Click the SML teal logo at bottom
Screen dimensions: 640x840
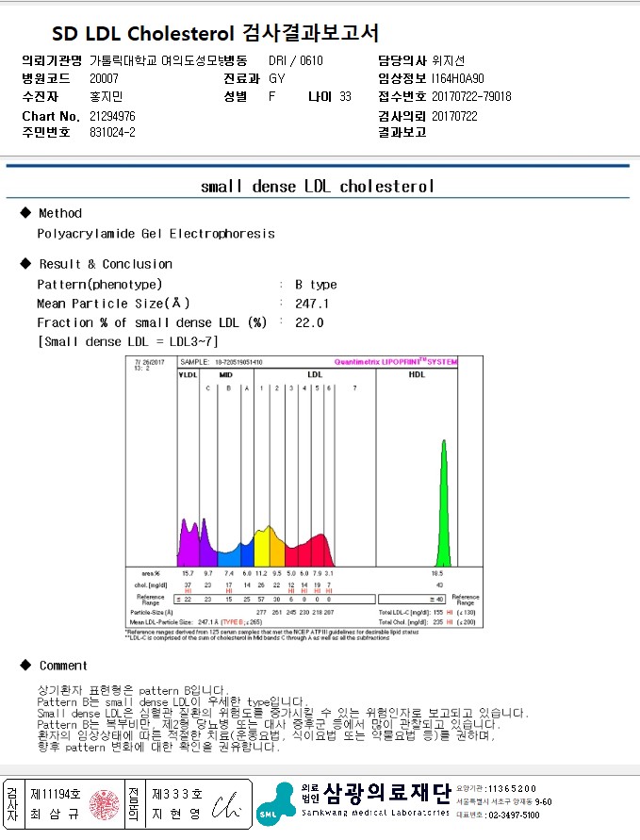(x=276, y=804)
